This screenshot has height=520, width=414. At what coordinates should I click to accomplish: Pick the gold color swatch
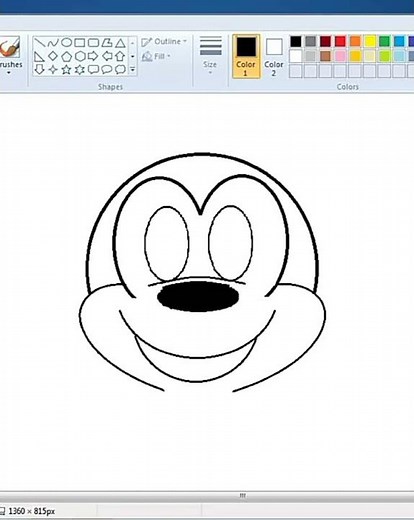(355, 56)
